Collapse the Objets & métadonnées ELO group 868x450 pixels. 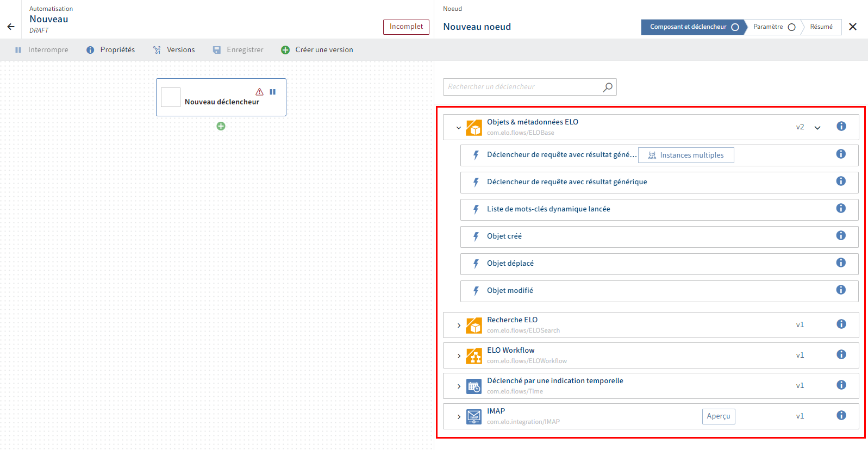459,128
